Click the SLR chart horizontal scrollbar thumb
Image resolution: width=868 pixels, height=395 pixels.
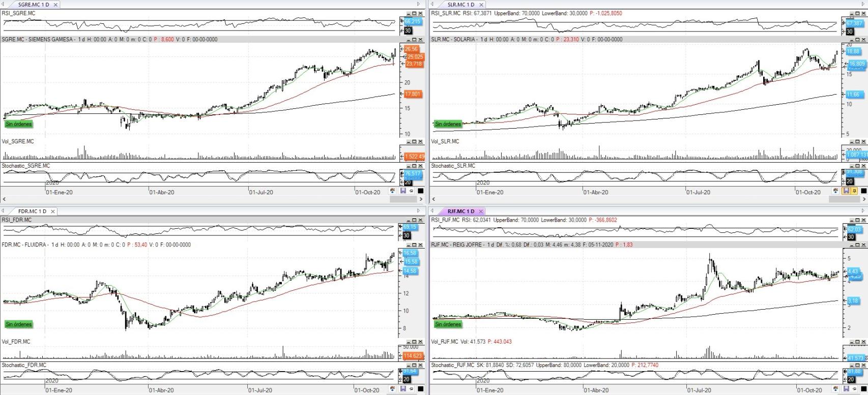pos(846,199)
